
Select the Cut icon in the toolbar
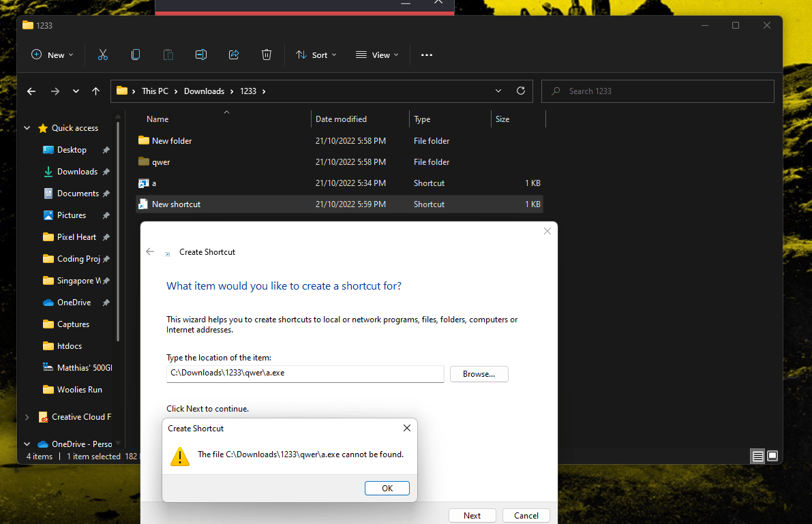pyautogui.click(x=102, y=55)
